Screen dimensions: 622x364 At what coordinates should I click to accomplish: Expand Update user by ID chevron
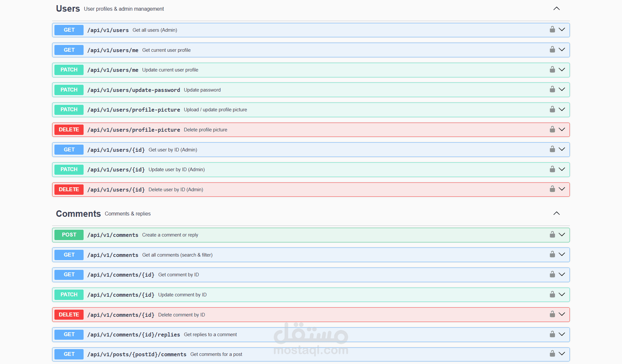(x=562, y=169)
